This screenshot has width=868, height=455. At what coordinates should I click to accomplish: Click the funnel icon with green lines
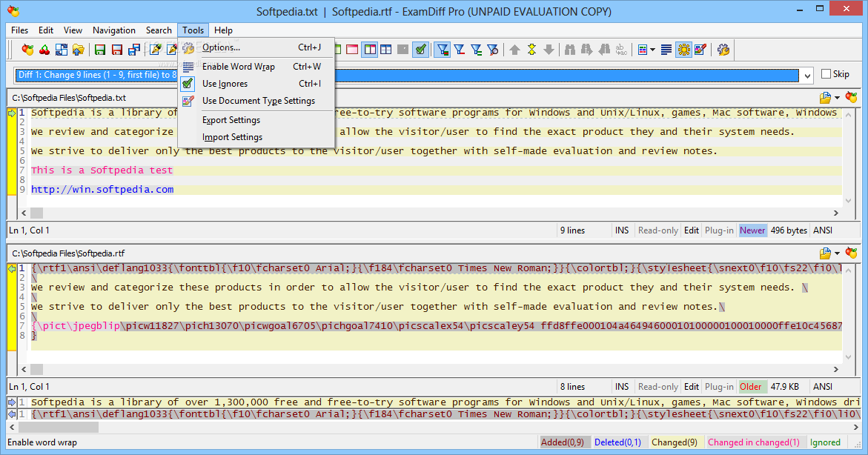(476, 50)
